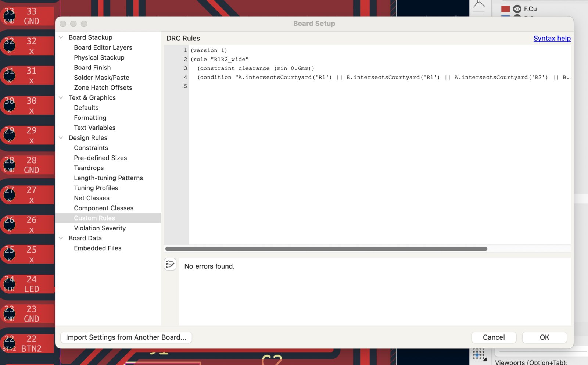Click the check rule syntax icon
The image size is (588, 365).
pos(170,264)
